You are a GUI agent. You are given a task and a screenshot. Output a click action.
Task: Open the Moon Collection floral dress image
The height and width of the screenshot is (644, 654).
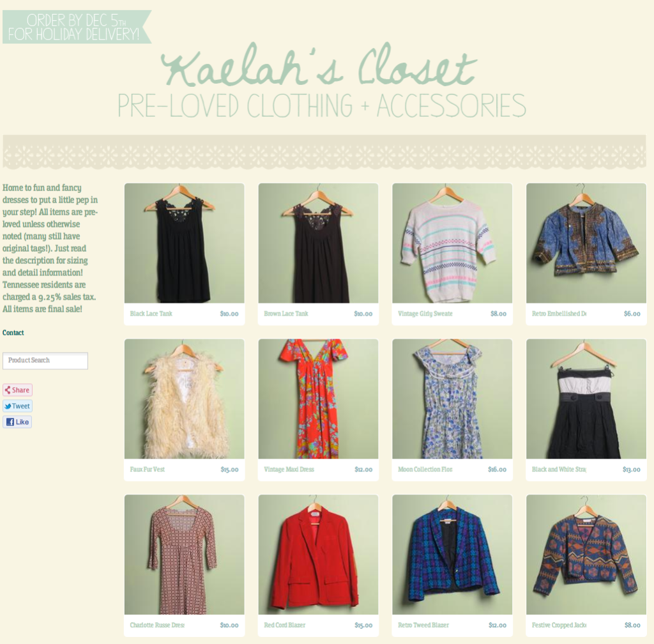tap(452, 399)
